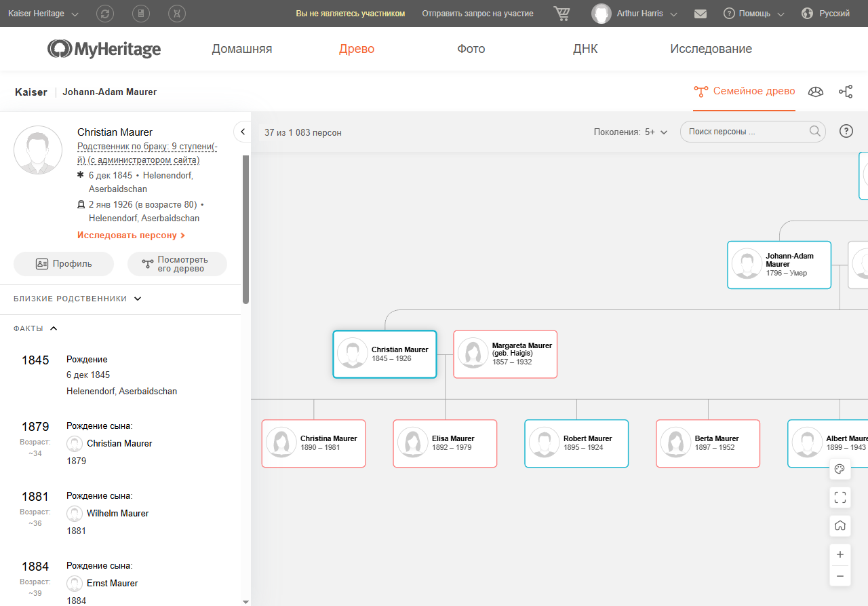868x606 pixels.
Task: Click the 37 из 1 083 персон count
Action: pos(303,132)
